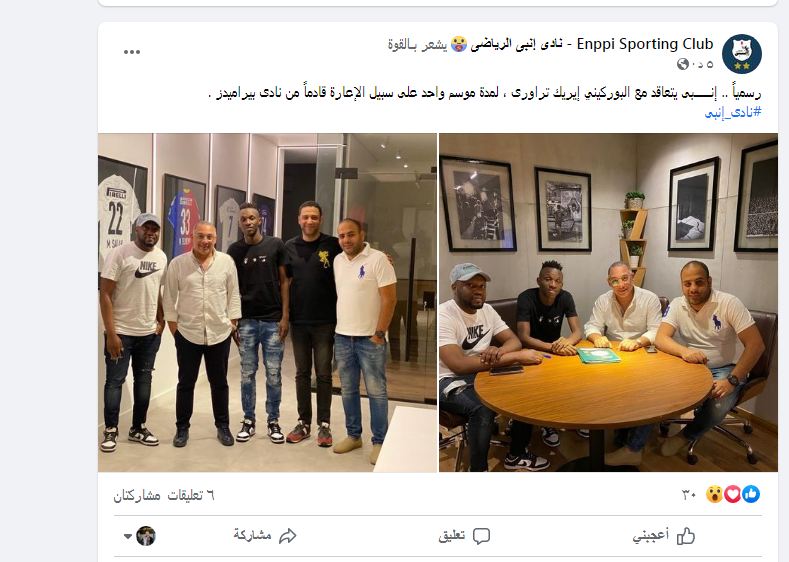Click Enppi Sporting Club profile avatar
This screenshot has width=789, height=562.
742,54
